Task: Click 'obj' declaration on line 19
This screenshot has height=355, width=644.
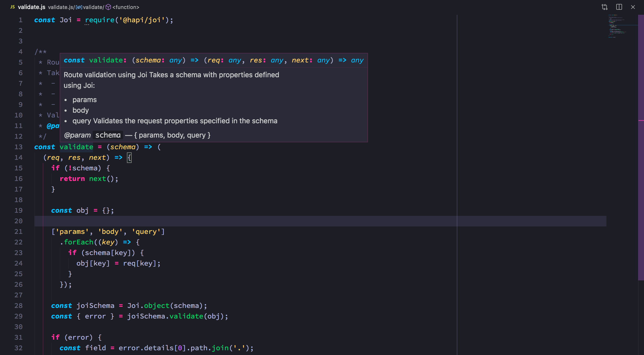Action: click(x=82, y=211)
